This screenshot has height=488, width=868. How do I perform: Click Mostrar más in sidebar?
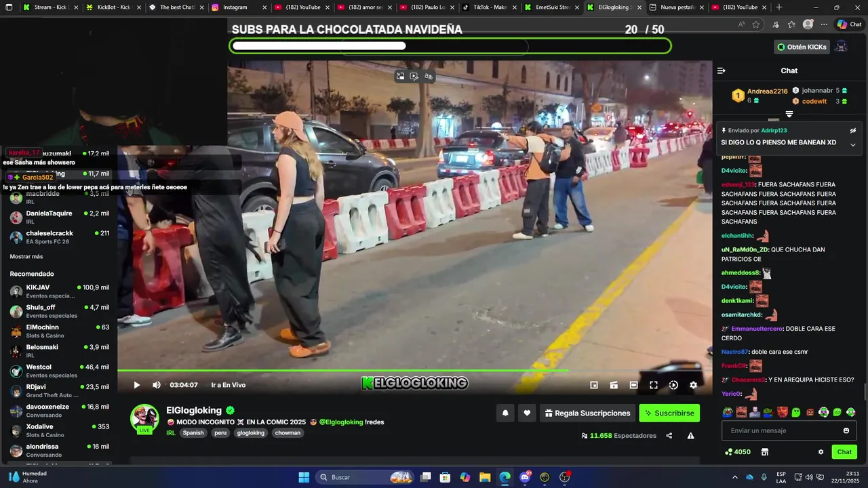26,257
